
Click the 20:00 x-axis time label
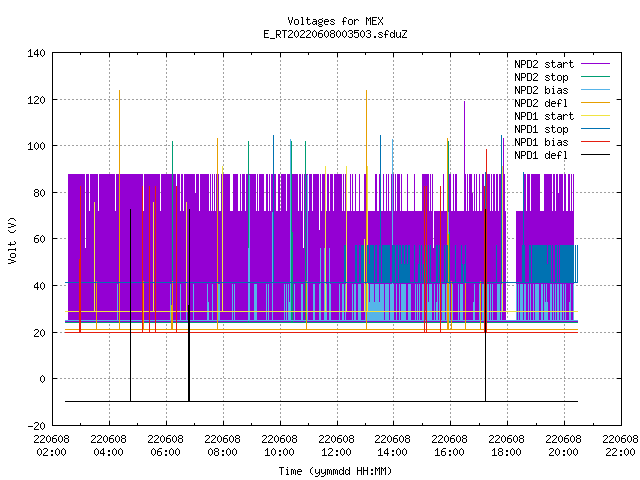[x=563, y=452]
